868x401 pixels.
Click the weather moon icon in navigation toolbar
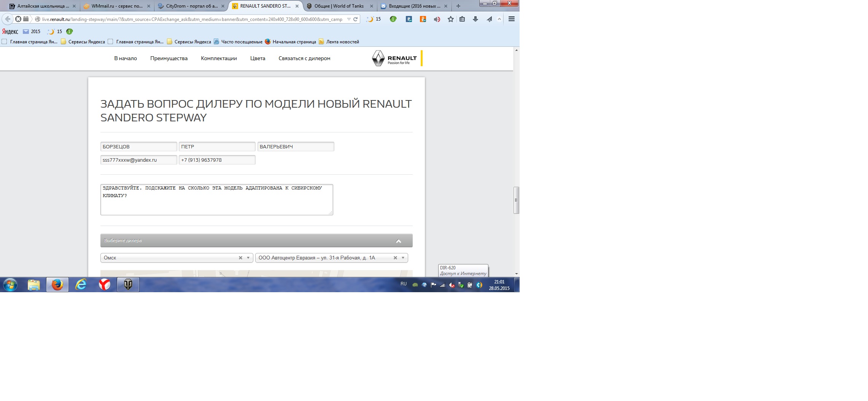(x=370, y=19)
